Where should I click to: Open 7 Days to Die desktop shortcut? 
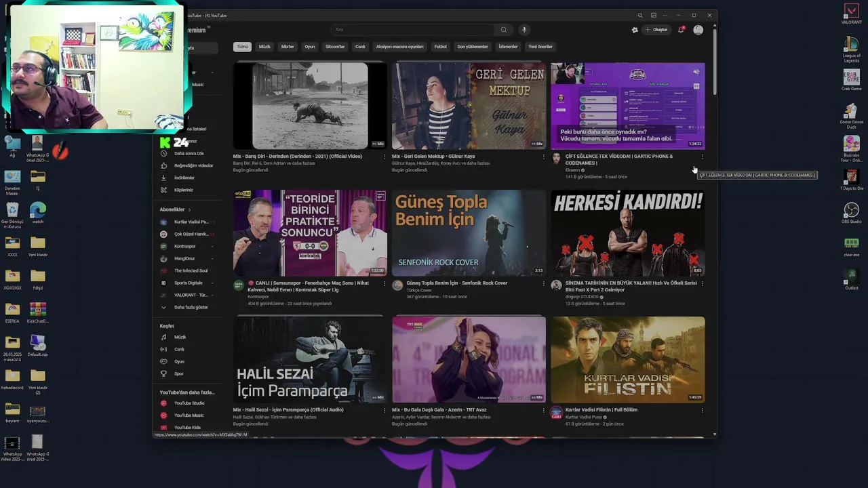pyautogui.click(x=851, y=180)
